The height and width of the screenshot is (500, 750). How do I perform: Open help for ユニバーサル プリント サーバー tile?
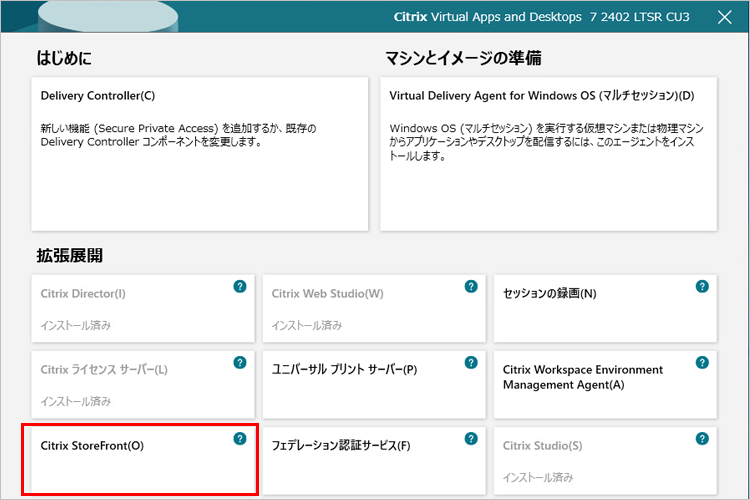[471, 363]
